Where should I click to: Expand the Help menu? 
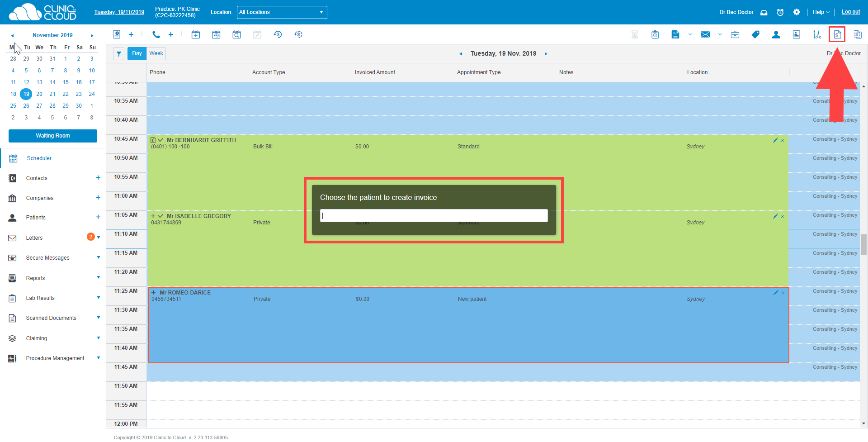821,12
